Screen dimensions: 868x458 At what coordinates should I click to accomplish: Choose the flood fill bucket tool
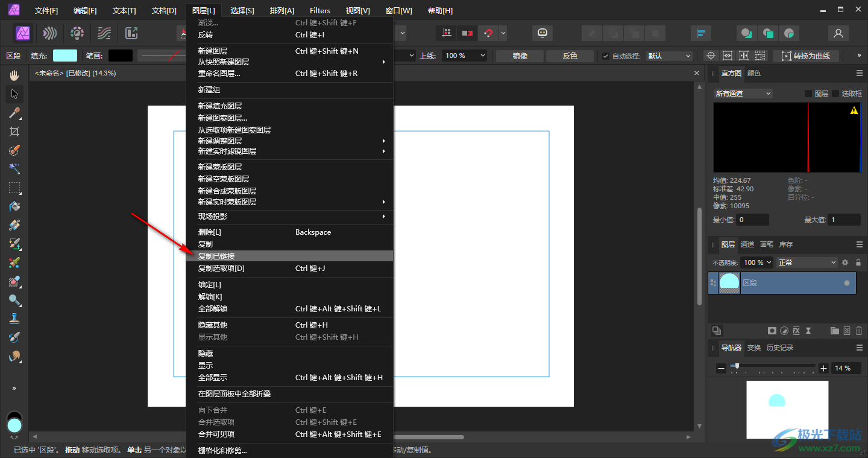14,206
